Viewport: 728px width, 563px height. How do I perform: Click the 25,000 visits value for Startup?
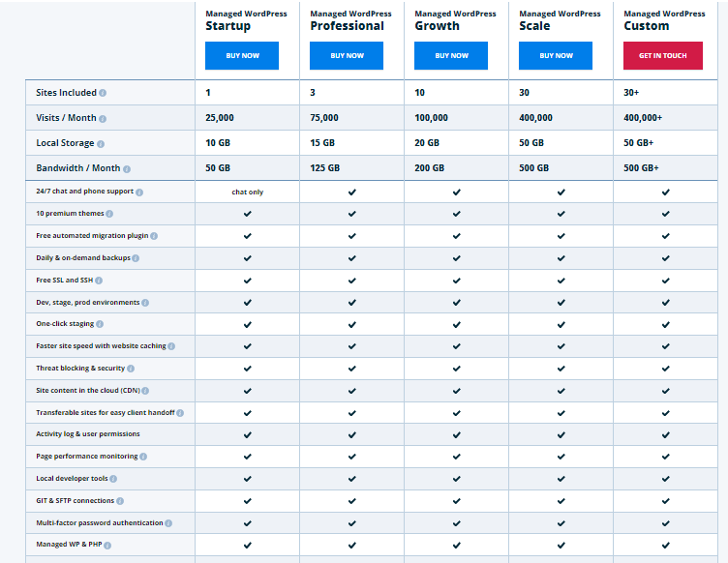coord(220,118)
